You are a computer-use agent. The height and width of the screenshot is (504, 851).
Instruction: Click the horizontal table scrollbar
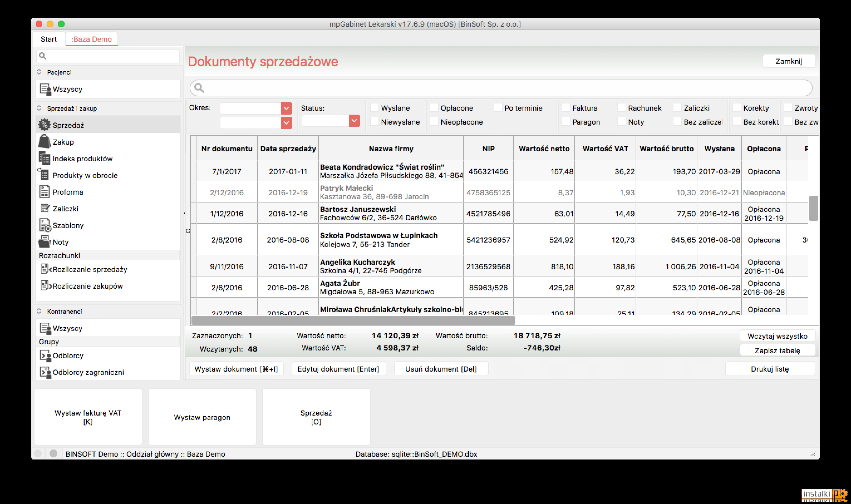coord(353,320)
